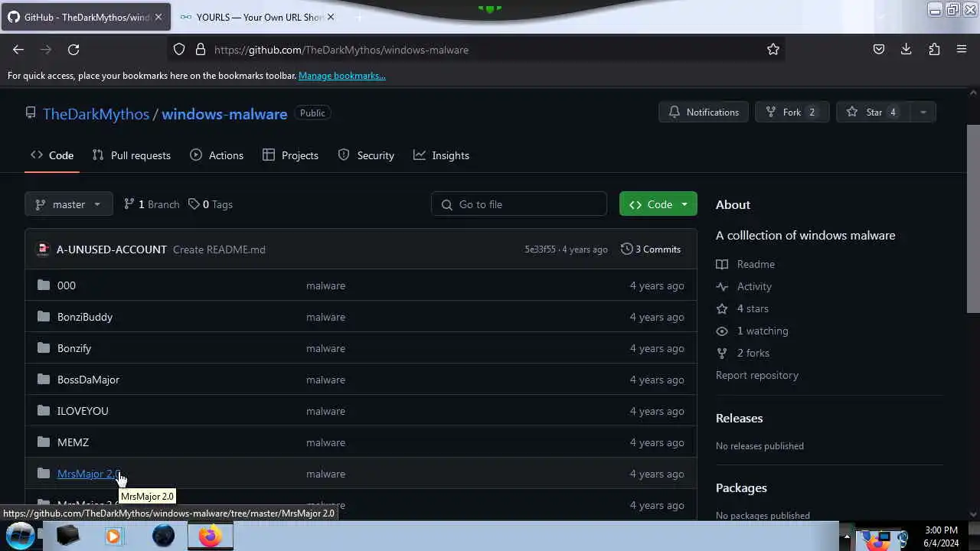Open the extensions puzzle icon
The image size is (980, 551).
click(934, 50)
